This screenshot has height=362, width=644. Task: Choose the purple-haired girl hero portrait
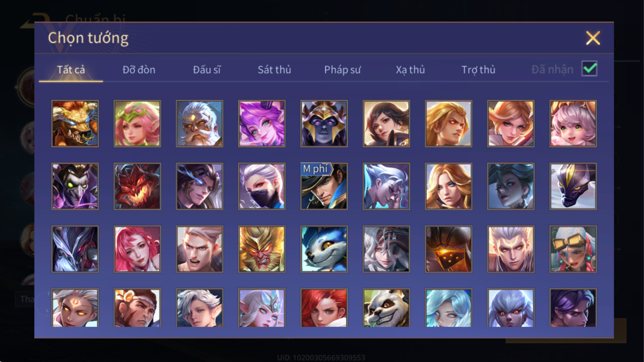[x=262, y=124]
